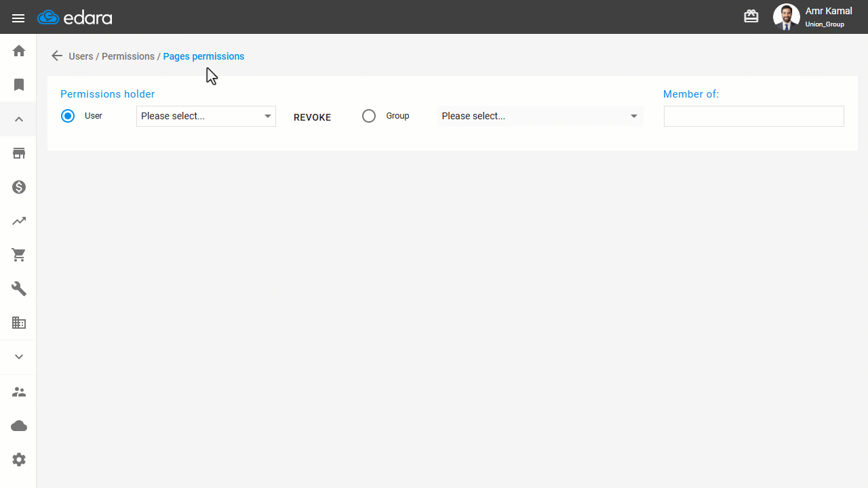This screenshot has height=488, width=868.
Task: Open Amr Kamal profile avatar
Action: [x=787, y=17]
